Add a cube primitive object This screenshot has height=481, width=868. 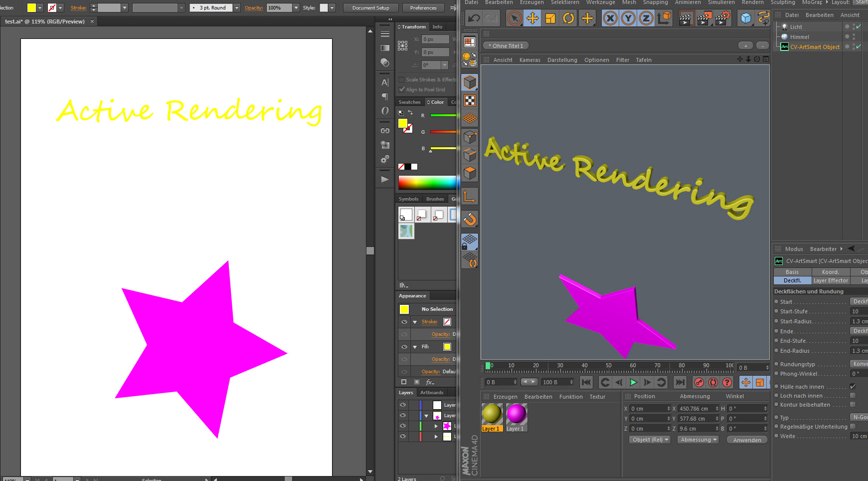pos(746,18)
